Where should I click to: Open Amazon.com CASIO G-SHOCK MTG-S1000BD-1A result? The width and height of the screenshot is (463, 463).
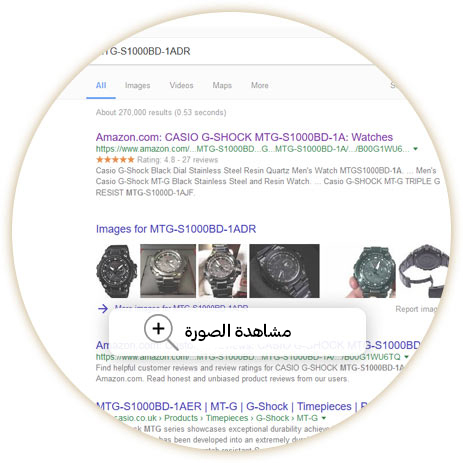click(x=244, y=137)
